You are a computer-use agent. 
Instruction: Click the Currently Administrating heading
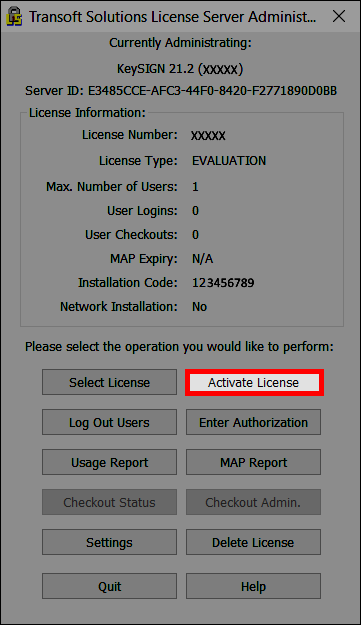point(180,43)
